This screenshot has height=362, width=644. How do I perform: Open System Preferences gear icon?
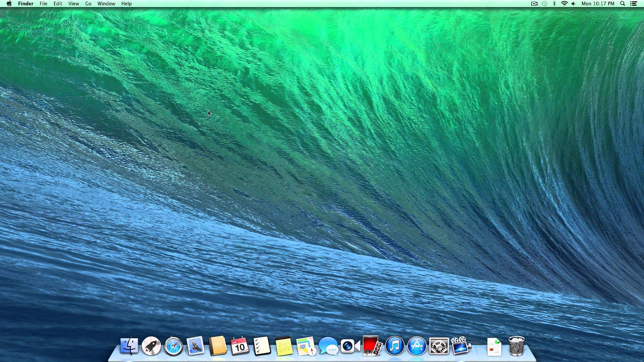[x=439, y=346]
